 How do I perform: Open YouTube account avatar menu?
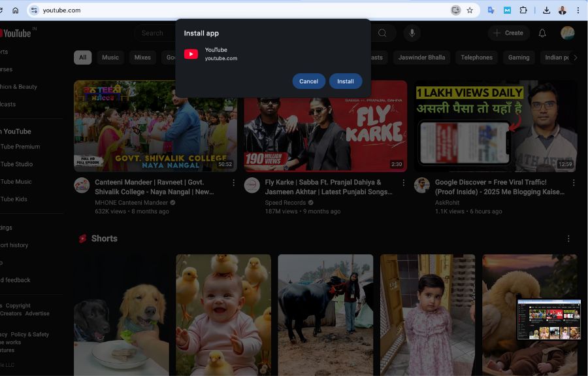tap(567, 33)
